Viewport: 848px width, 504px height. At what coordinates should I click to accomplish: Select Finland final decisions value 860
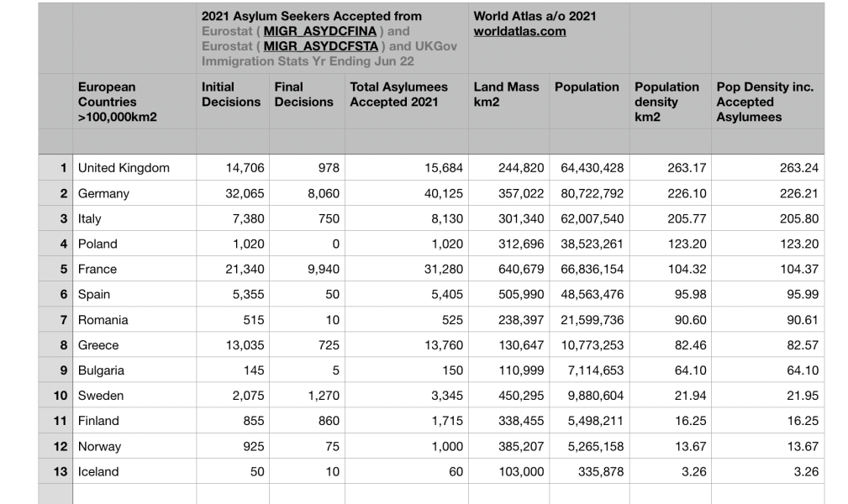pos(308,421)
